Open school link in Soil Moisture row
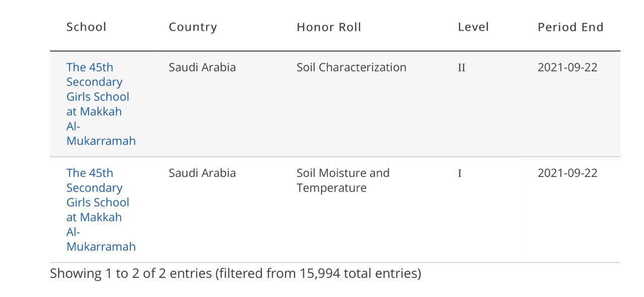Viewport: 644px width, 297px height. [98, 202]
